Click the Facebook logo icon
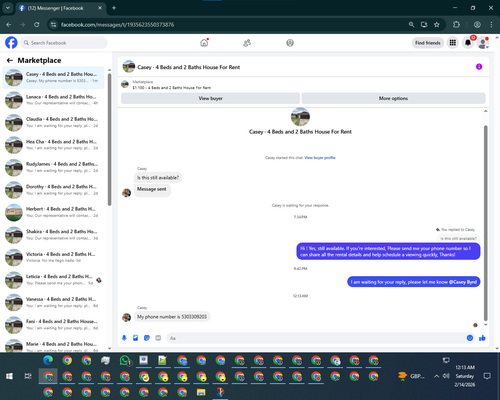The image size is (500, 400). pos(11,43)
